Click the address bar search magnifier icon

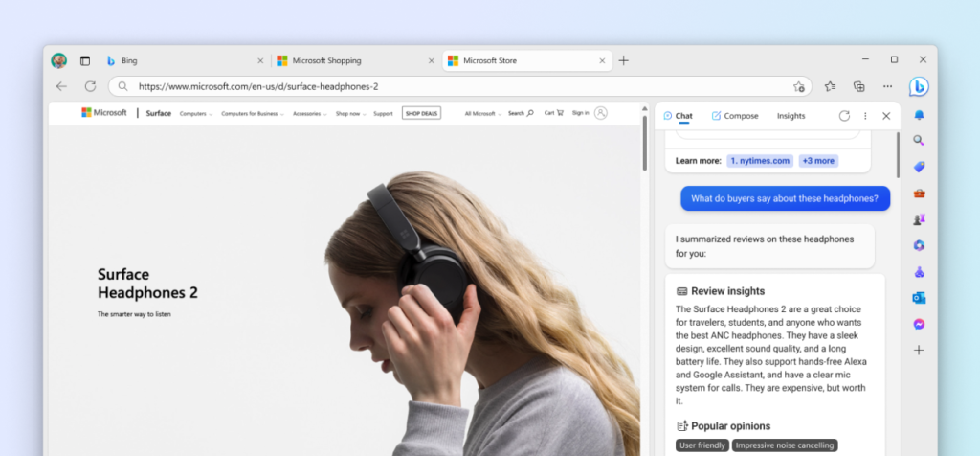[123, 86]
